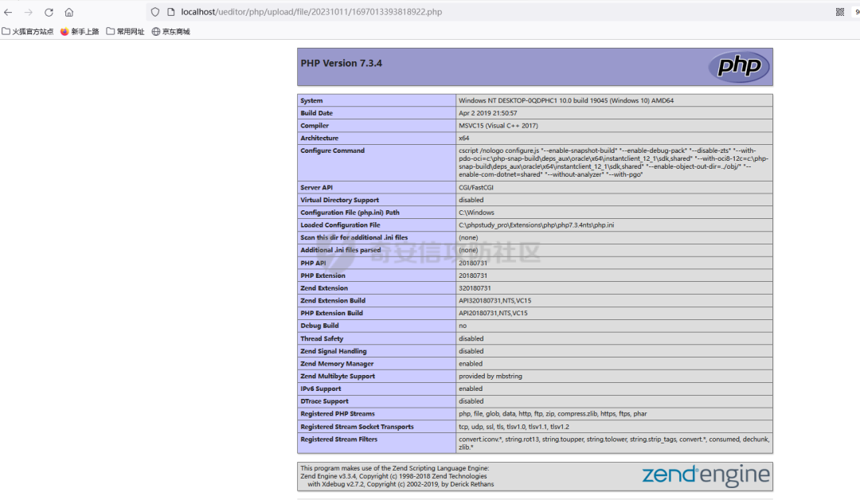This screenshot has width=860, height=504.
Task: Click the PHP API value 20180731
Action: (473, 264)
